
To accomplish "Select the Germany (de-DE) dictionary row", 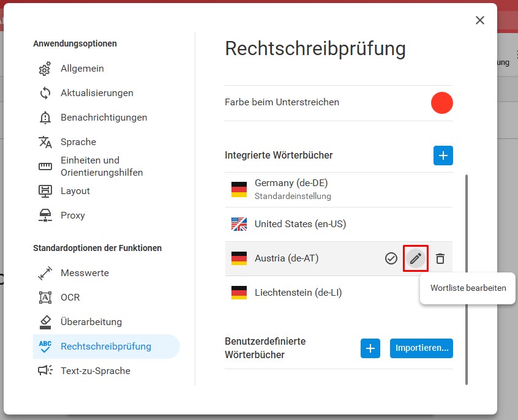I will pos(339,190).
